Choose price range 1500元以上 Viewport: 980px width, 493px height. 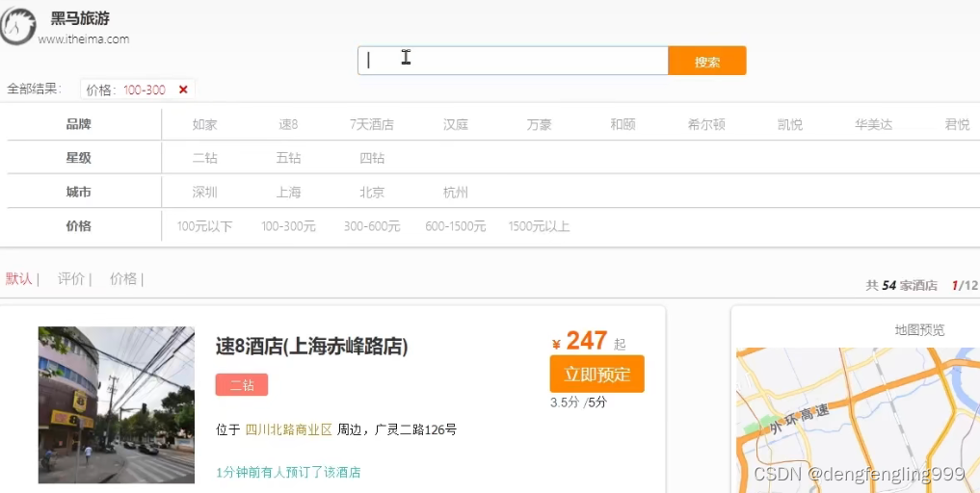pyautogui.click(x=540, y=226)
